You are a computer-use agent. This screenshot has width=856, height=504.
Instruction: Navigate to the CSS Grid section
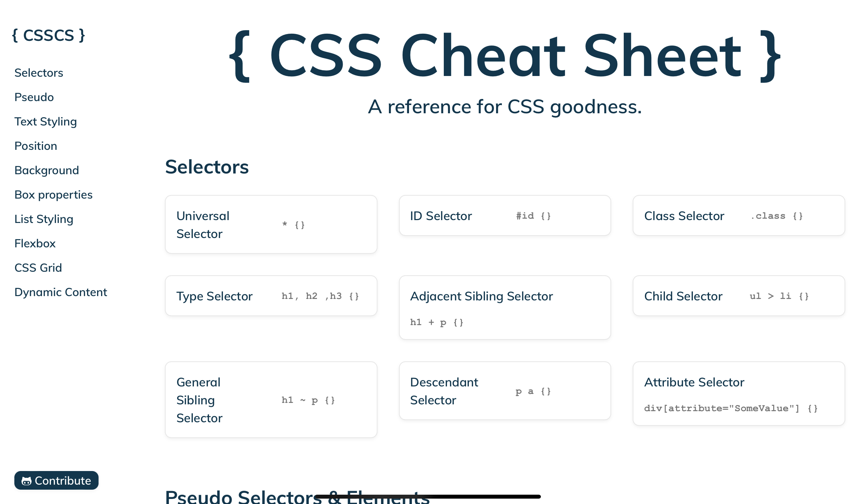pos(37,268)
